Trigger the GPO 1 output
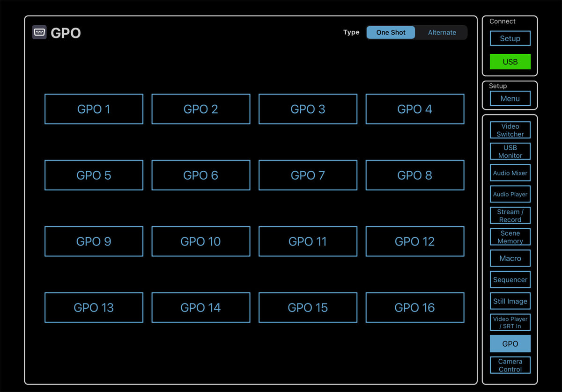 tap(94, 109)
